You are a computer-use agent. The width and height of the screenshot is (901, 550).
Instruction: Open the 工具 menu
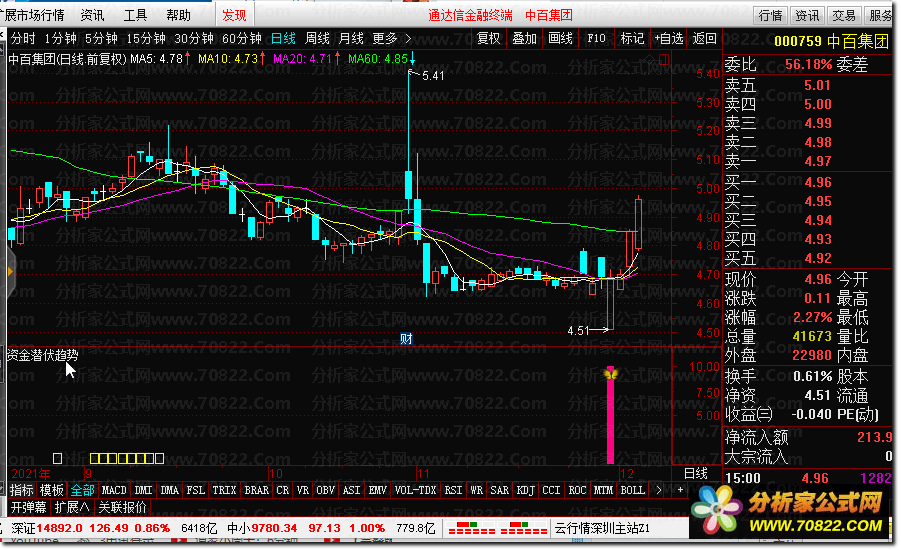135,15
